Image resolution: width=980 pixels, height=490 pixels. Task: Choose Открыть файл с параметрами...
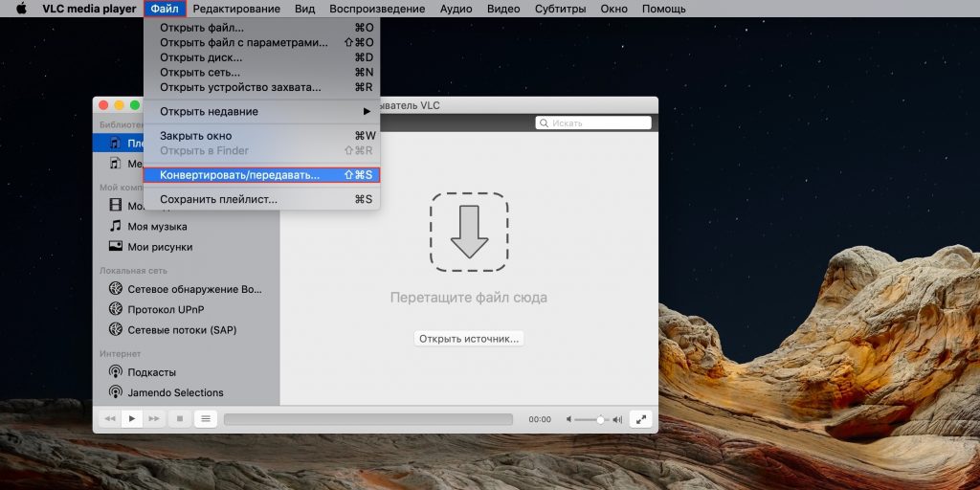[x=262, y=42]
